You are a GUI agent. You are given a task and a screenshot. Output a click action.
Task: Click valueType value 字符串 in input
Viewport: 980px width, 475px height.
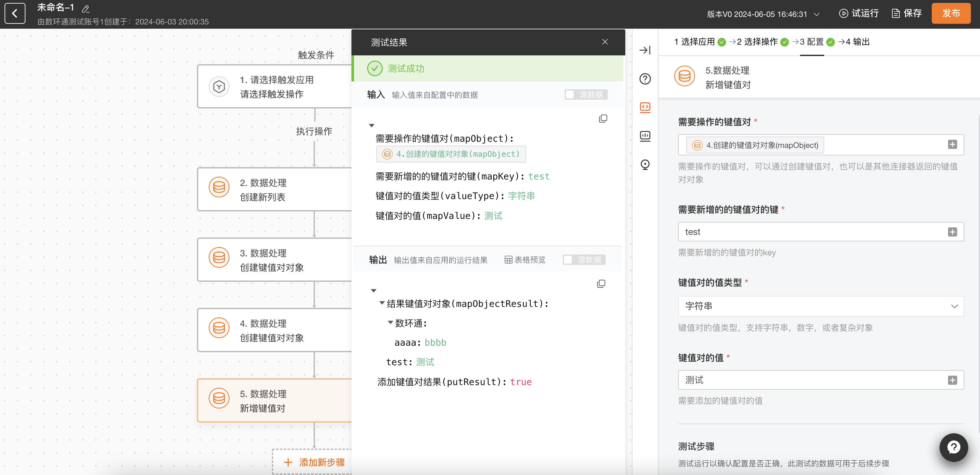(522, 196)
